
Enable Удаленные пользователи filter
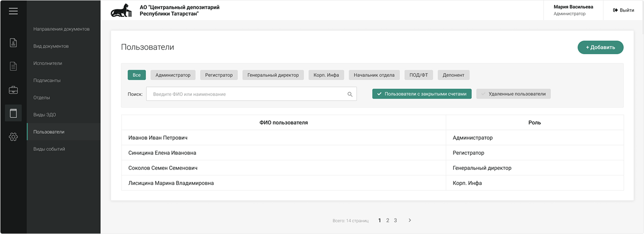[513, 94]
